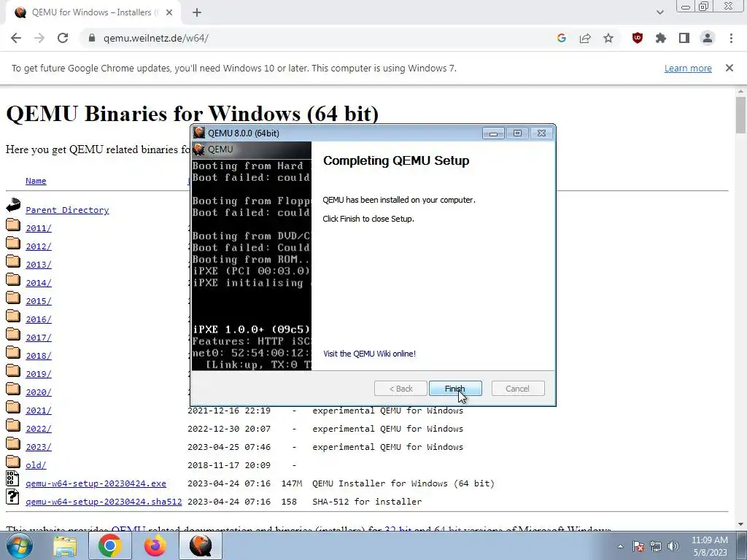Click Cancel in the QEMU Setup dialog
The height and width of the screenshot is (560, 747).
(517, 389)
